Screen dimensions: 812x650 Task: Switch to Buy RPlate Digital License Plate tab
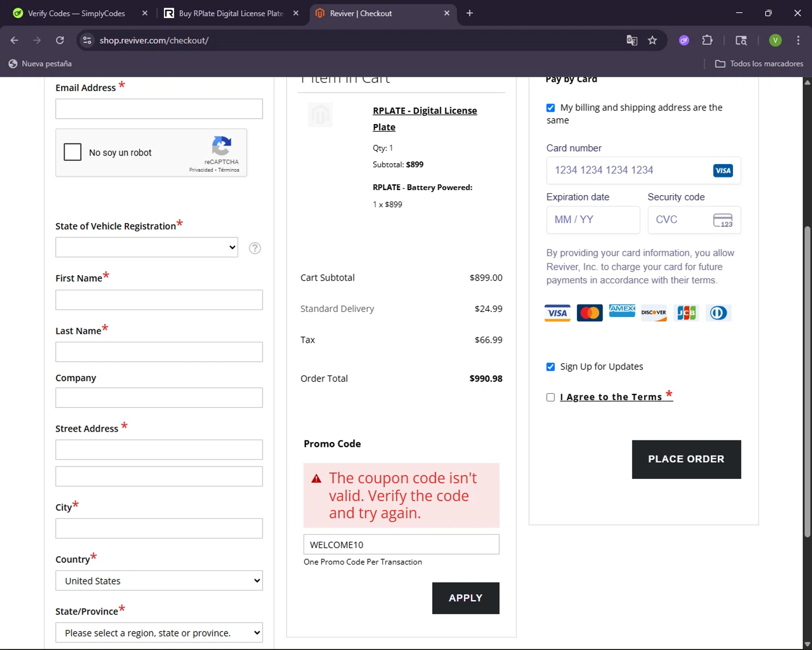coord(232,13)
